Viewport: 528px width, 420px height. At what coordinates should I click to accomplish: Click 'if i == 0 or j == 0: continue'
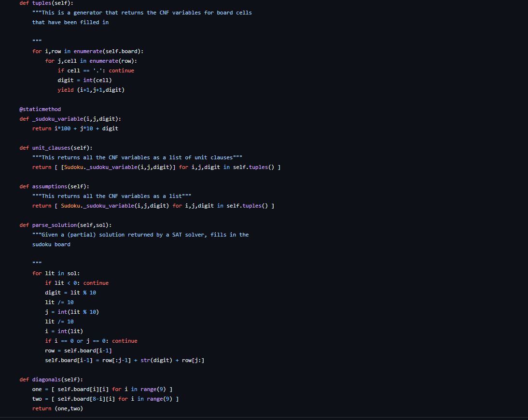[91, 341]
